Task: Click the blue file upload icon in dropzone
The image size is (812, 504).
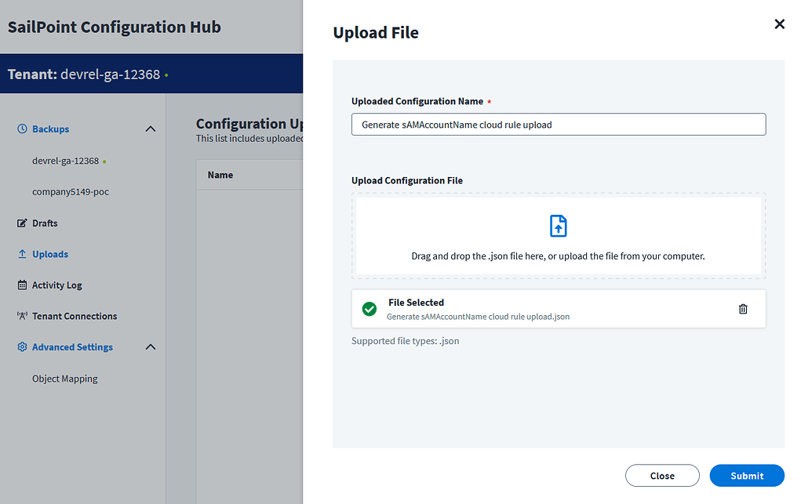Action: point(558,226)
